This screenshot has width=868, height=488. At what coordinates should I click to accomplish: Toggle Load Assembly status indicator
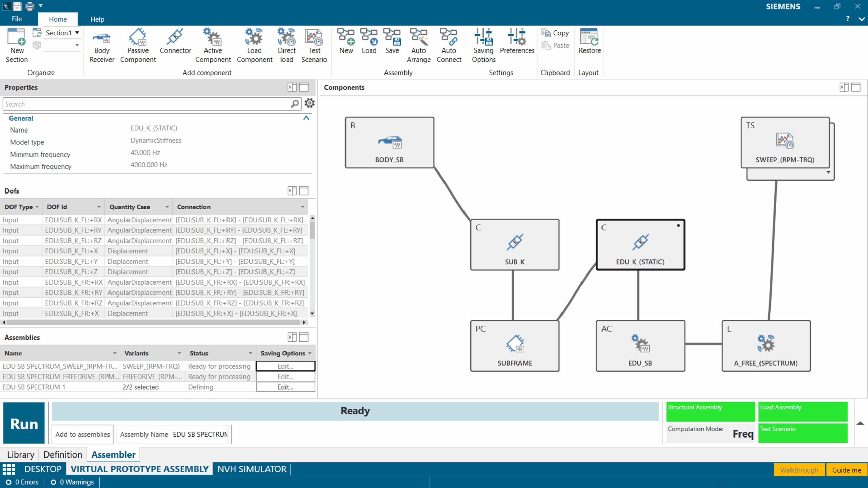[803, 411]
